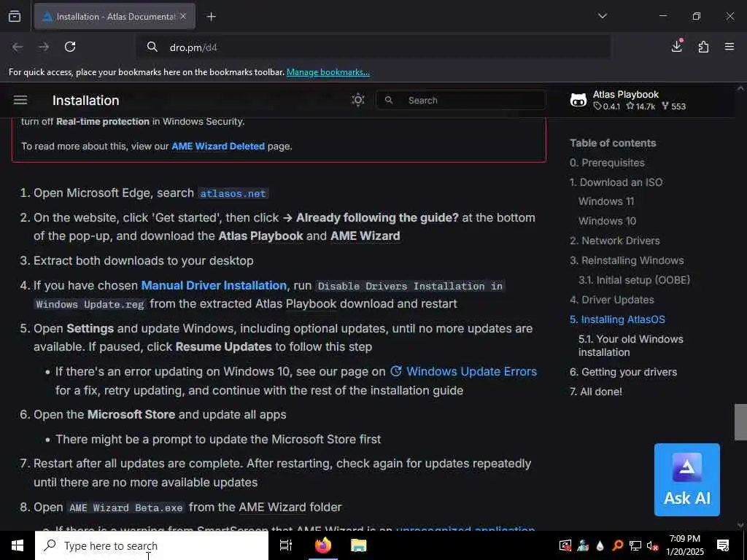The height and width of the screenshot is (560, 747).
Task: Go forward with the forward arrow
Action: click(43, 47)
